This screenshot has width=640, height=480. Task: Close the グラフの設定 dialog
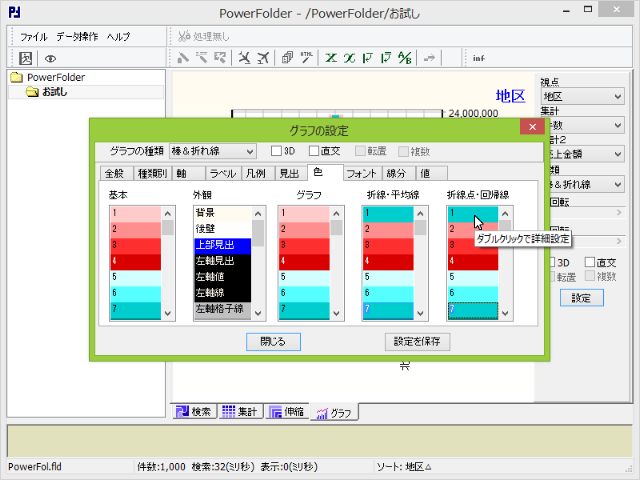(x=532, y=127)
